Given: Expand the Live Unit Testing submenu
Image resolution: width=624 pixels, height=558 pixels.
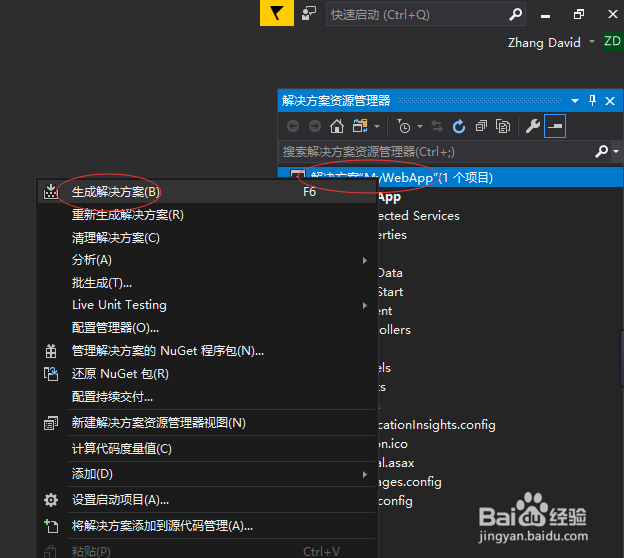Looking at the screenshot, I should [207, 305].
